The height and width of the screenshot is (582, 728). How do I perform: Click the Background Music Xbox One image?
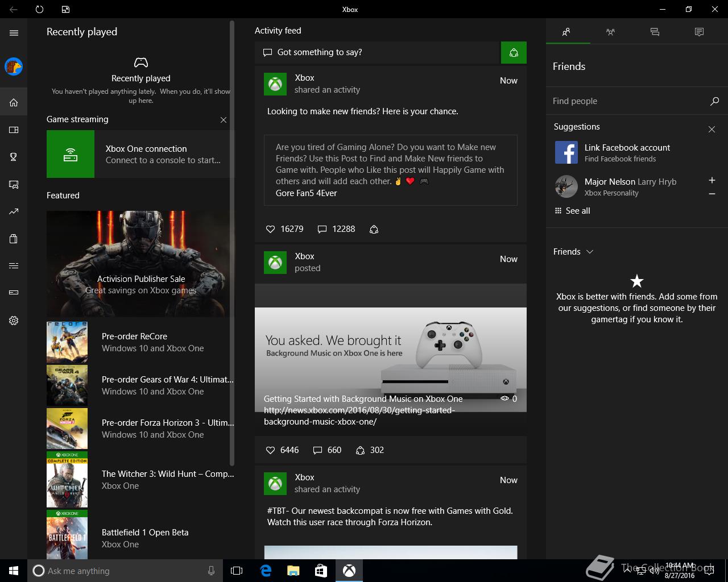coord(390,359)
